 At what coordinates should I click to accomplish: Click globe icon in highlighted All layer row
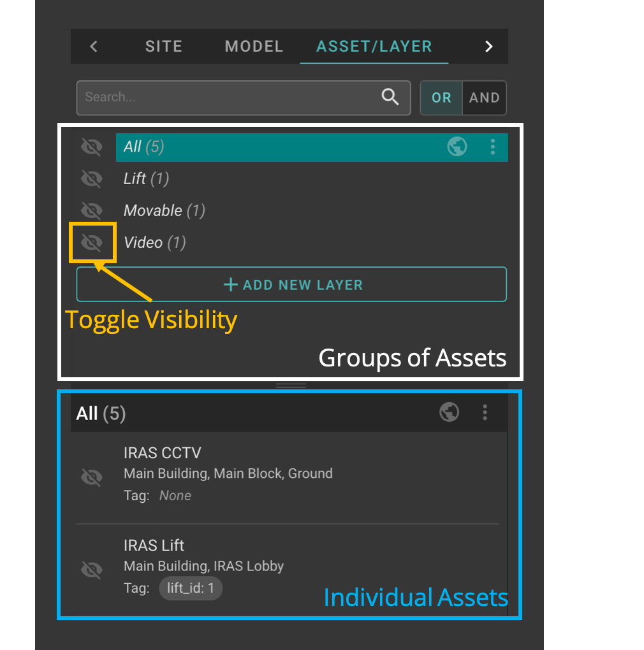click(x=457, y=147)
